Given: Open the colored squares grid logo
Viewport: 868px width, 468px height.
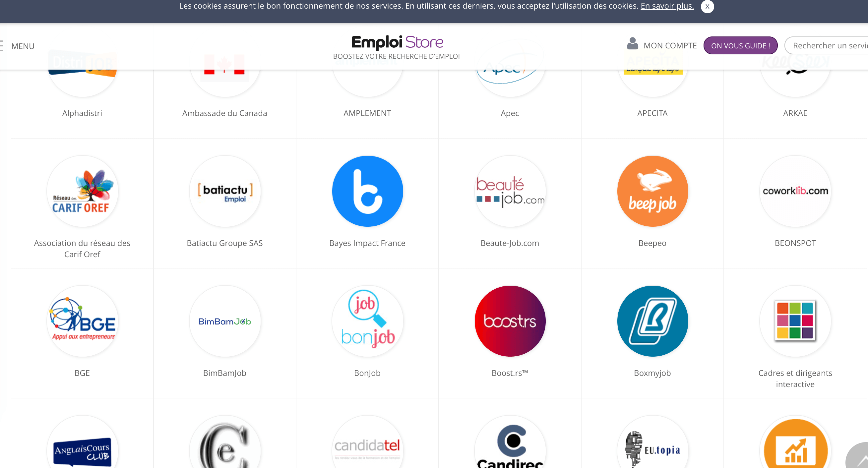Looking at the screenshot, I should (x=795, y=321).
